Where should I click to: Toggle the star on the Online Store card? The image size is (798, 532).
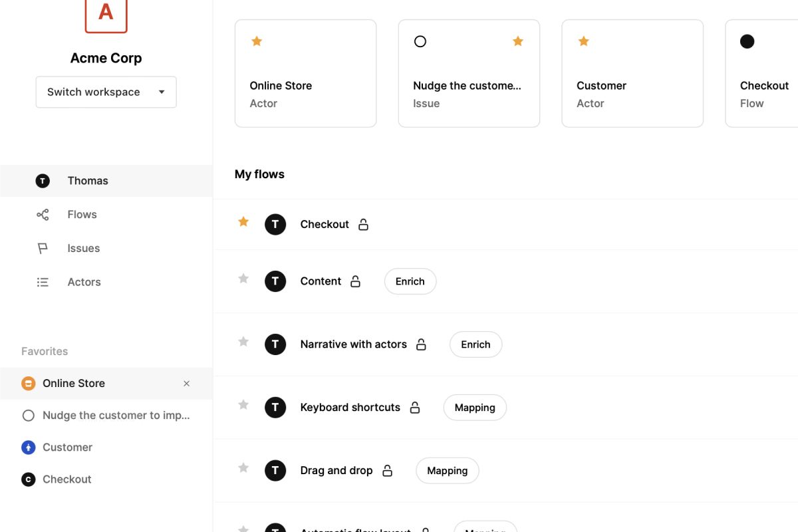coord(257,41)
